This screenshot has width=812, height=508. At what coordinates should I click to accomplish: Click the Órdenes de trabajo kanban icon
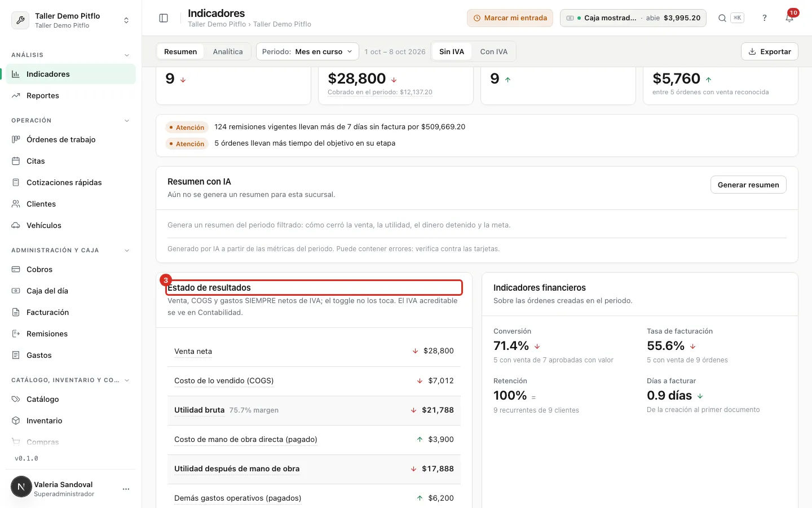coord(16,139)
